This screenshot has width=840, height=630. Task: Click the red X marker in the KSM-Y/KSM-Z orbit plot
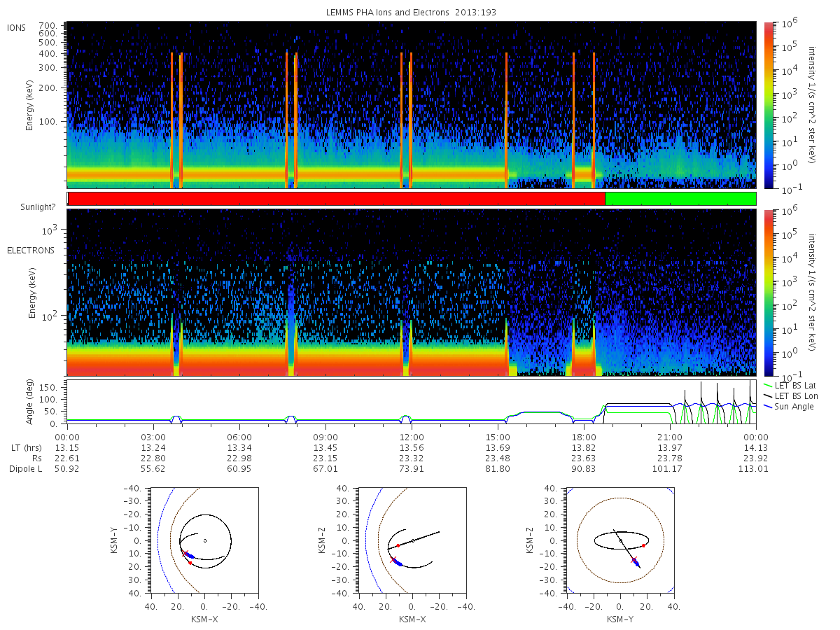[633, 560]
